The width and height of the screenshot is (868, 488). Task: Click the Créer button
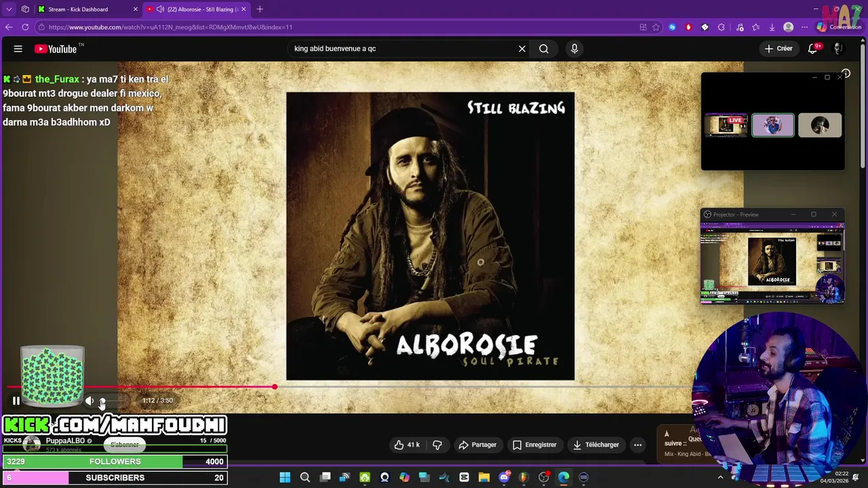click(x=778, y=49)
